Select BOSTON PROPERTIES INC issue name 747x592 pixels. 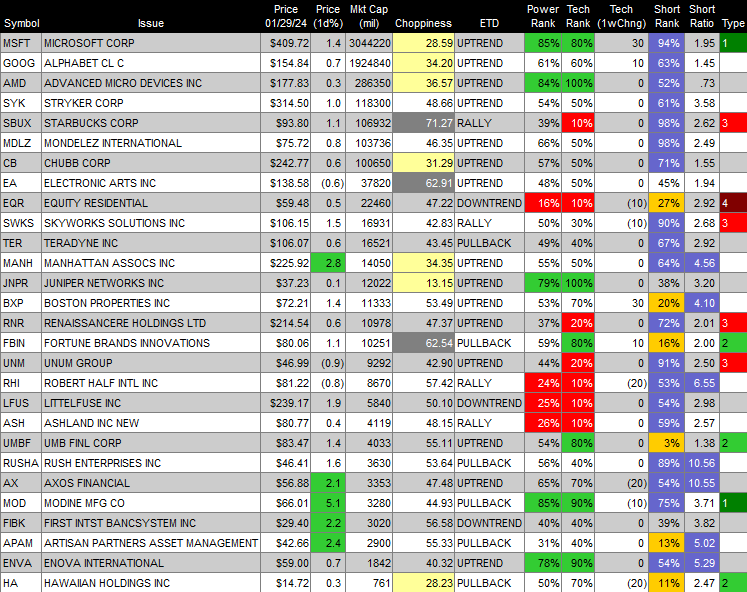click(107, 303)
